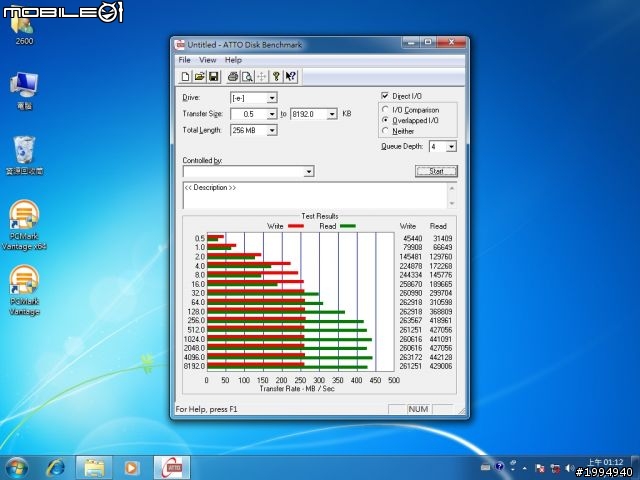The height and width of the screenshot is (480, 640).
Task: Open the Help menu
Action: tap(233, 60)
